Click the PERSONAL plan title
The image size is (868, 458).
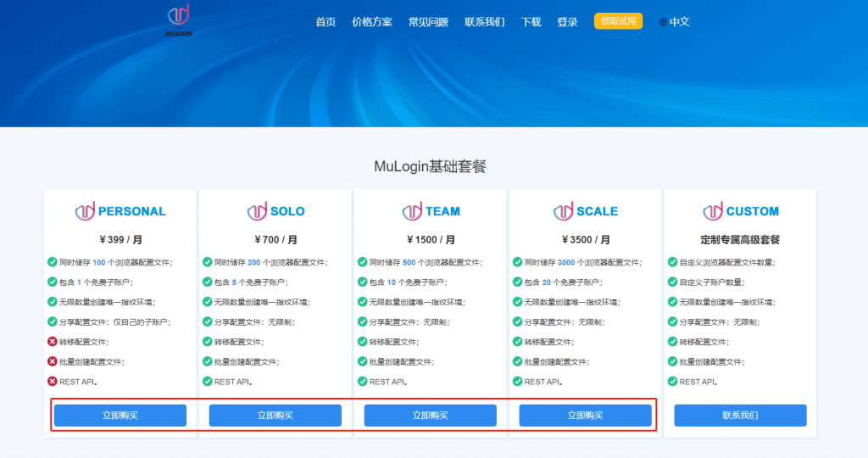click(x=131, y=211)
